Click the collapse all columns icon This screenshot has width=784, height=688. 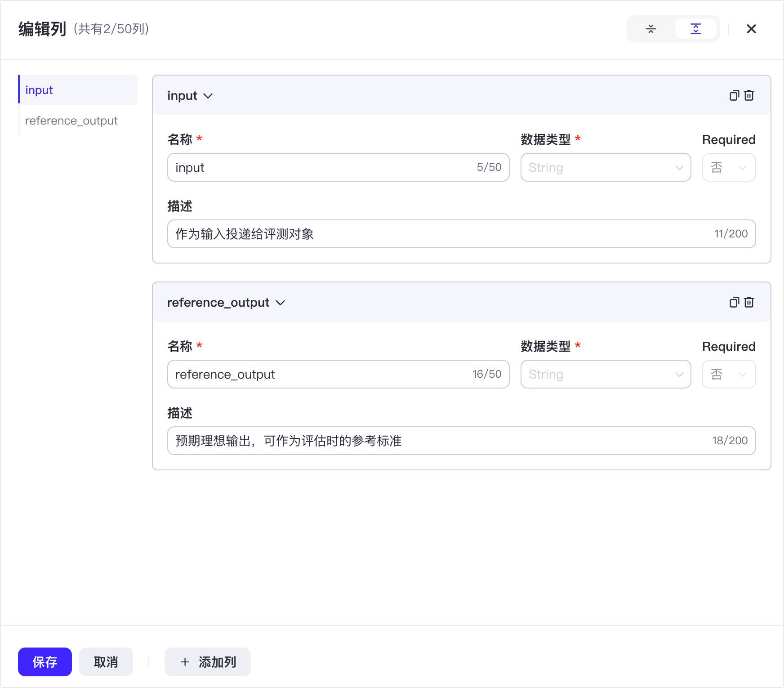(x=650, y=29)
